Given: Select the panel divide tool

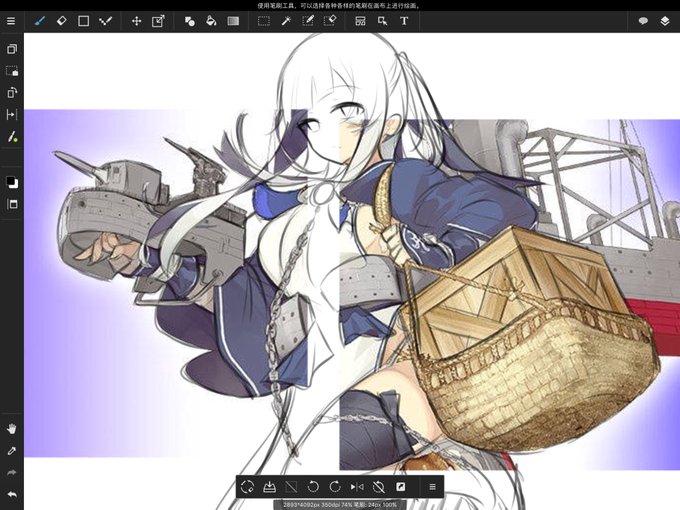Looking at the screenshot, I should [x=360, y=21].
